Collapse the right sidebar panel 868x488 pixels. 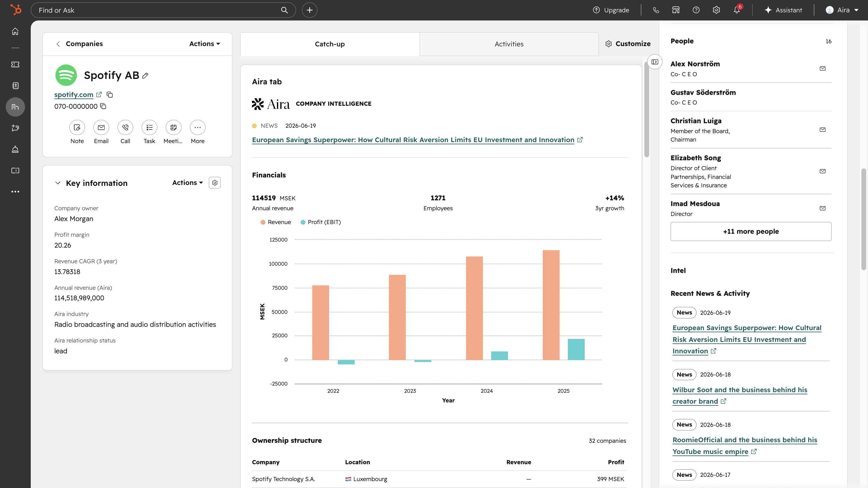(x=655, y=62)
